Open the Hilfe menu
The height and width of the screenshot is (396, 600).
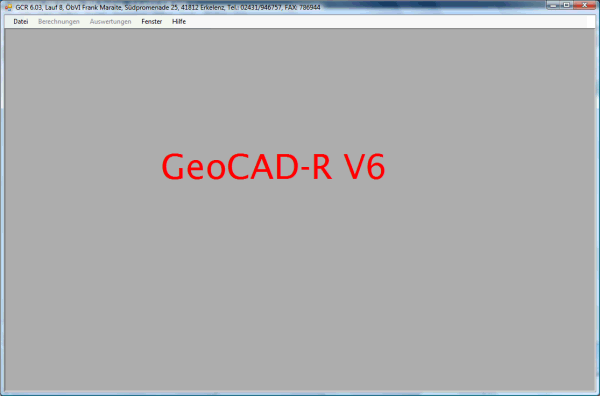click(x=179, y=22)
